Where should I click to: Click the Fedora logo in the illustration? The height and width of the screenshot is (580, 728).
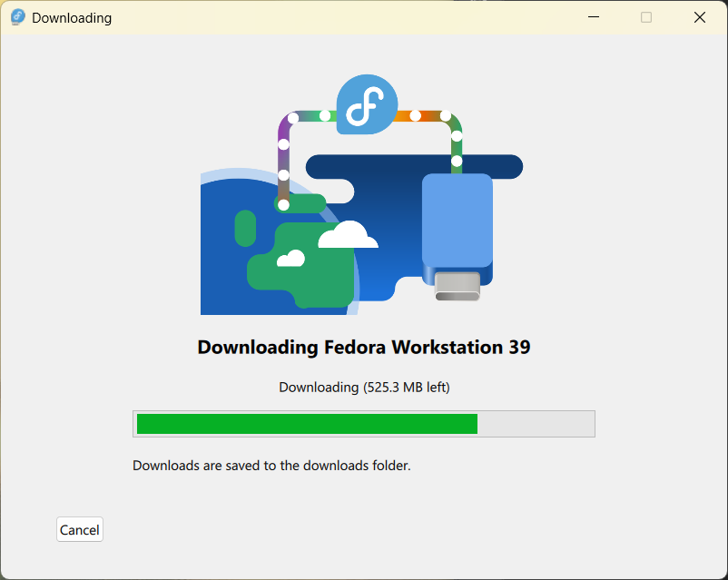(x=367, y=104)
